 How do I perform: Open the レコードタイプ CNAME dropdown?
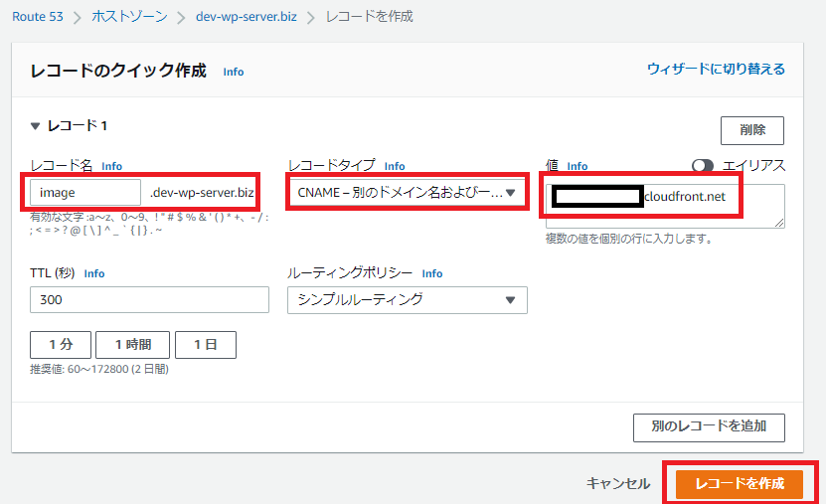407,193
